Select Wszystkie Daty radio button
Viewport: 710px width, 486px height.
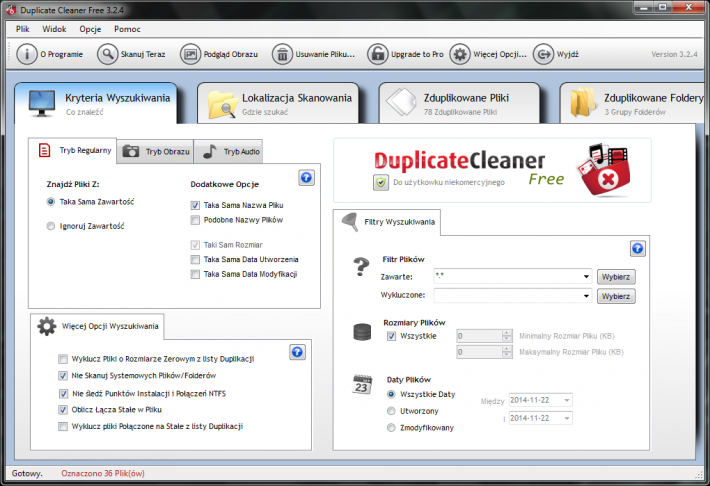pyautogui.click(x=391, y=395)
